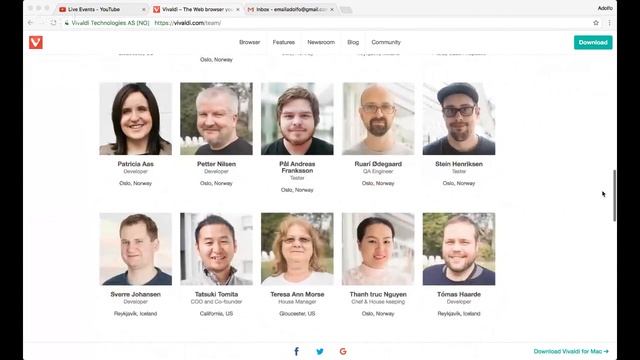640x360 pixels.
Task: Open the Chrome three-dot menu
Action: point(609,23)
